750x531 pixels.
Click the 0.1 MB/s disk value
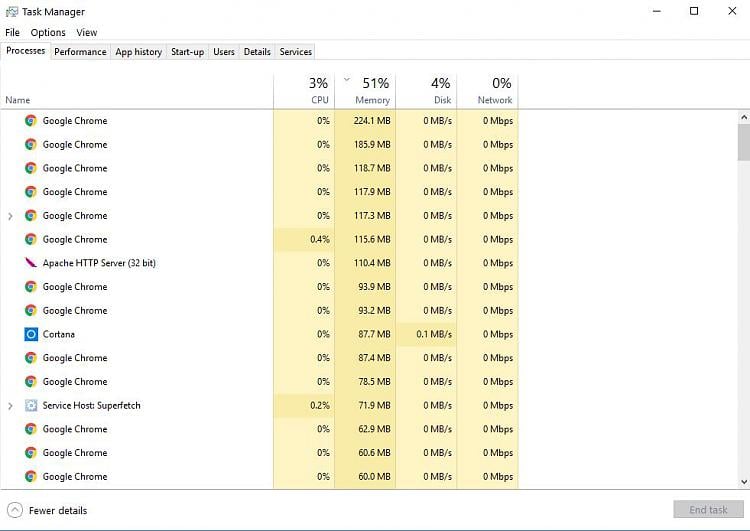tap(434, 334)
